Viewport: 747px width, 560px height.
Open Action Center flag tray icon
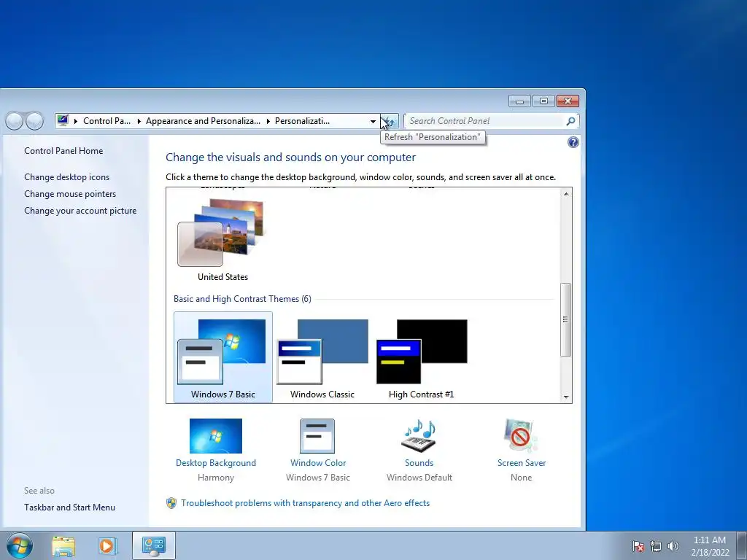(x=638, y=546)
